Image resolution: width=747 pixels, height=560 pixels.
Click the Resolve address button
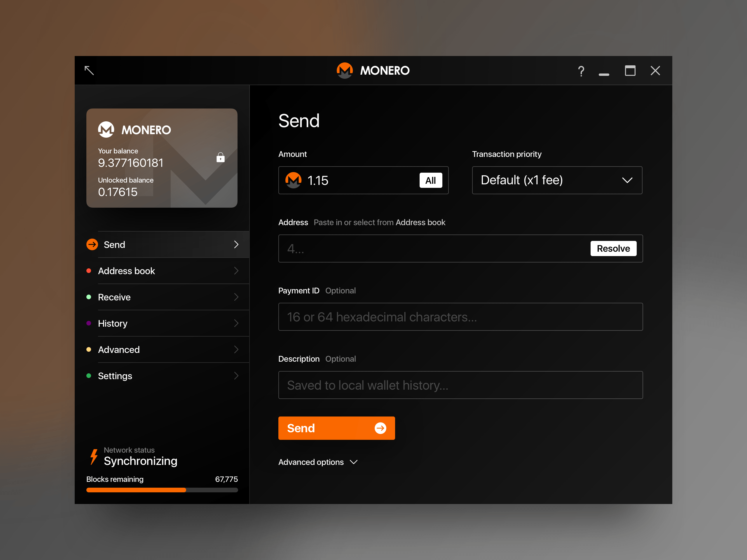click(613, 249)
